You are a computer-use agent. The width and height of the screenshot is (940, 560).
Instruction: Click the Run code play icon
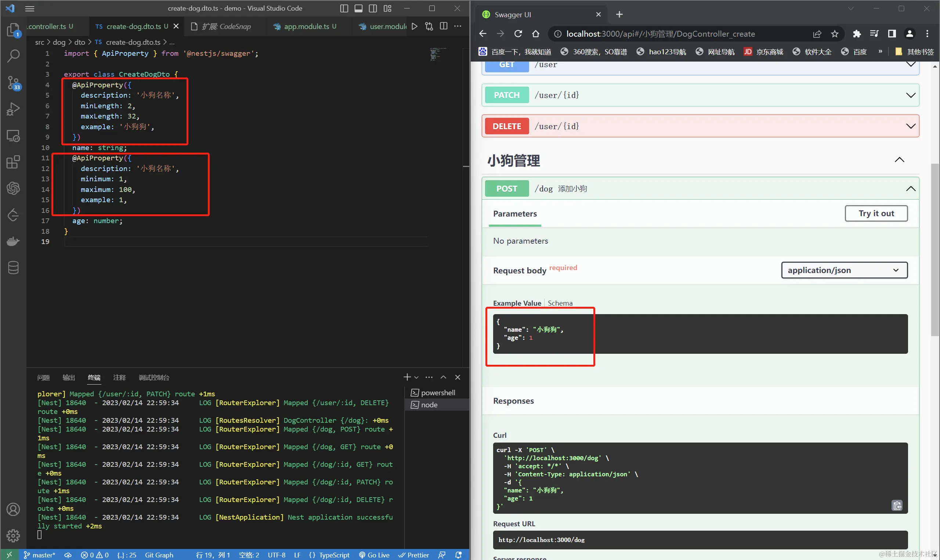[x=415, y=26]
